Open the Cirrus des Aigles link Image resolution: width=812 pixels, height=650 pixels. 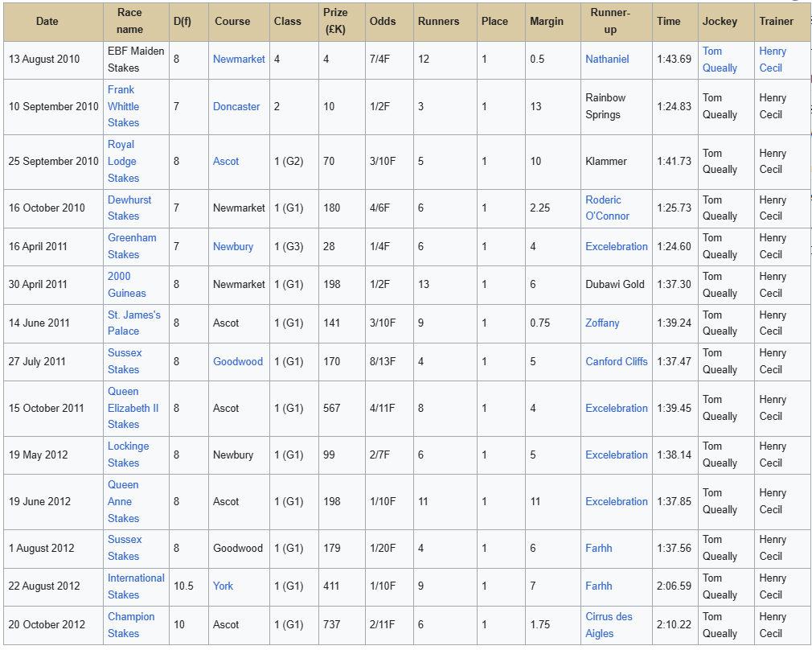tap(609, 624)
